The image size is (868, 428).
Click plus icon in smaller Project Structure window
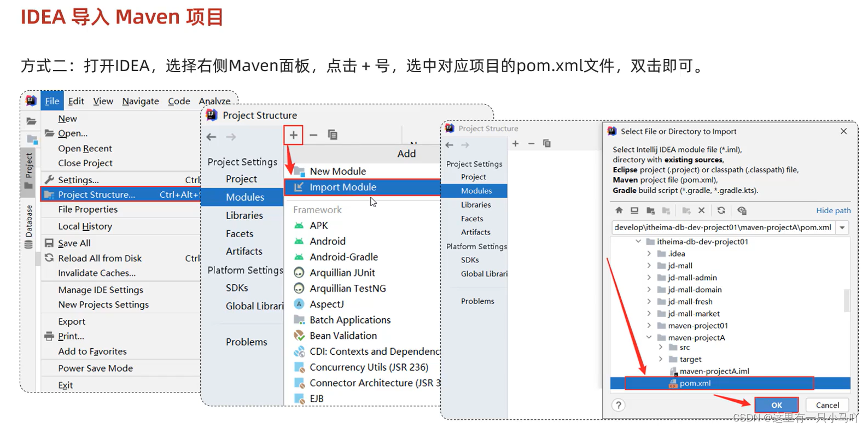(515, 143)
